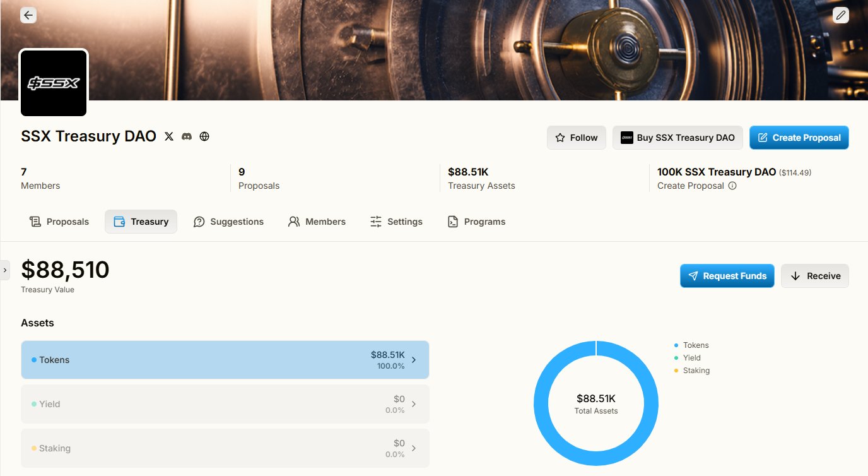Expand the Tokens asset row
The width and height of the screenshot is (868, 476).
[x=225, y=360]
